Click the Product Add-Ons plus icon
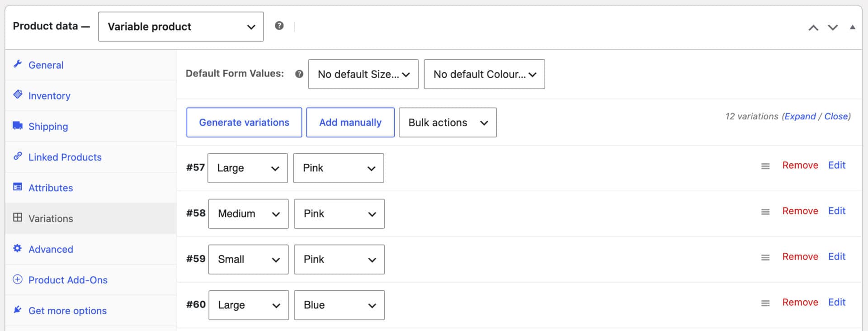 pos(18,279)
